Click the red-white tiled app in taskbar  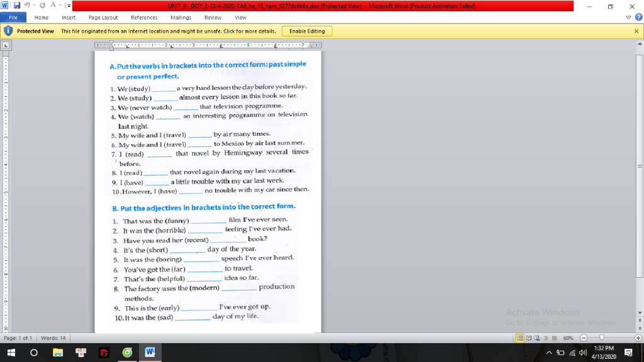[x=81, y=353]
